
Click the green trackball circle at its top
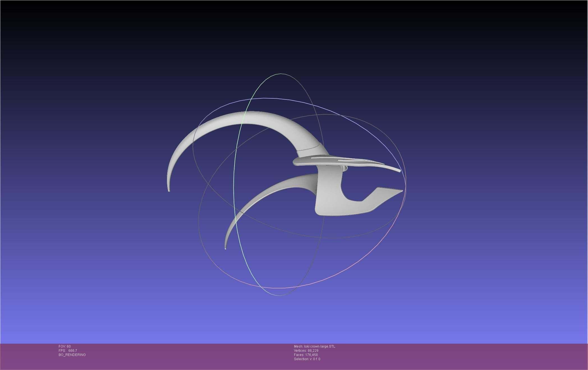[281, 74]
